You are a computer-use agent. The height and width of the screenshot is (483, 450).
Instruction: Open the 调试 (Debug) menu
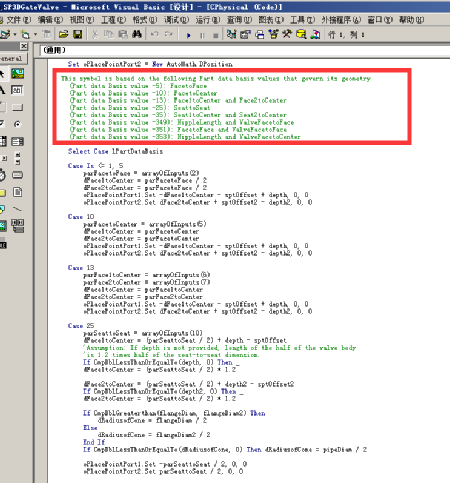coord(176,20)
